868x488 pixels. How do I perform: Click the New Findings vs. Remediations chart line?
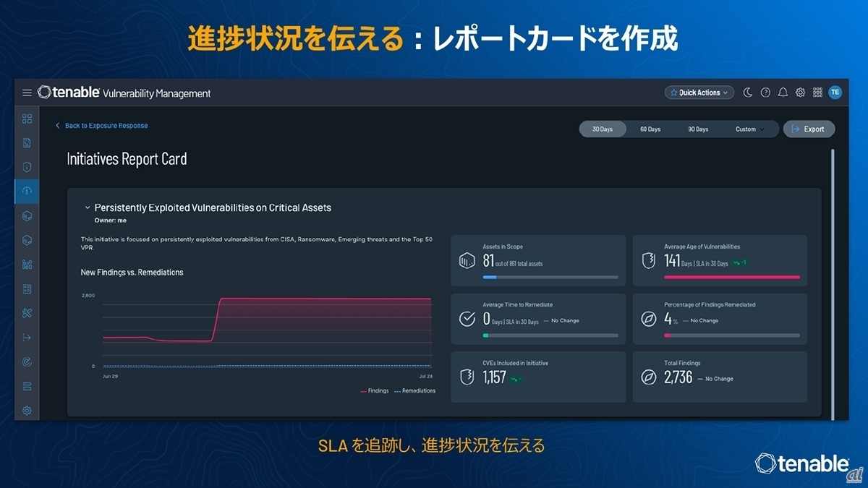324,299
